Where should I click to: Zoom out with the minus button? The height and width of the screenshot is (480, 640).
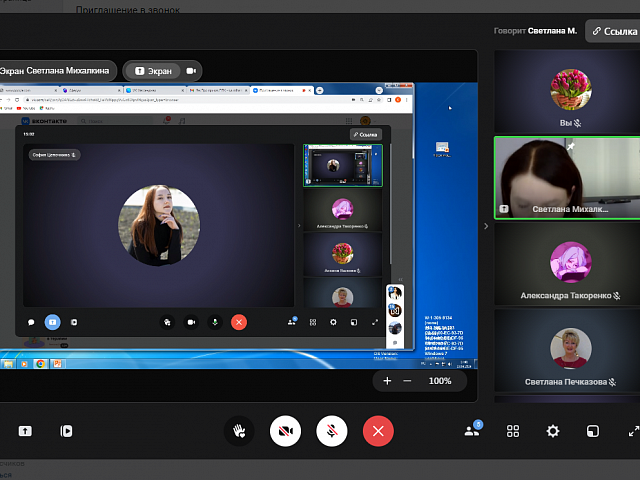click(x=407, y=381)
